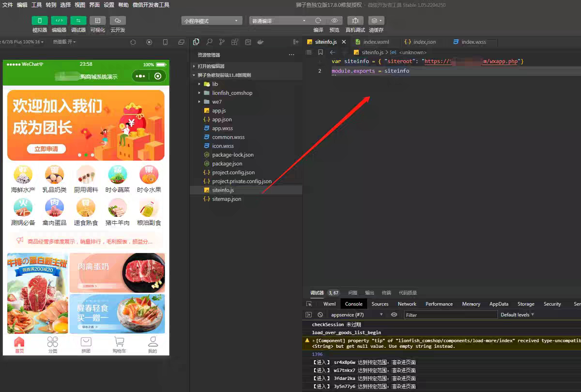Click the clear console icon

320,315
